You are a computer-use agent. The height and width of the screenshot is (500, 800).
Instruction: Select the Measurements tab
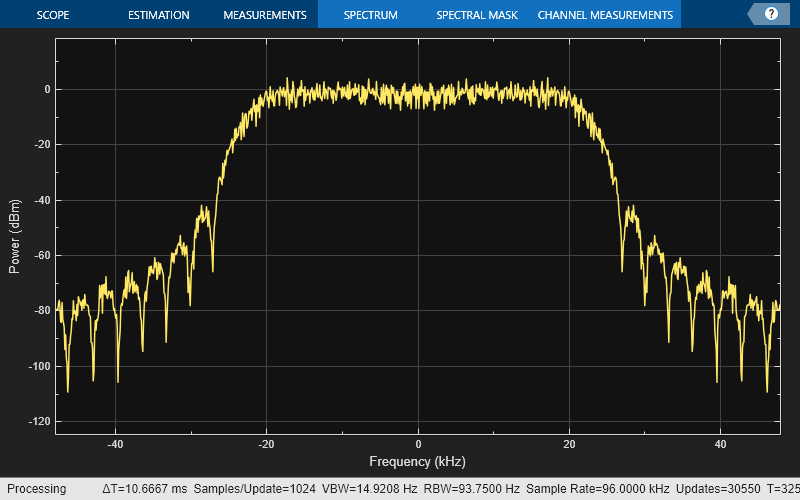[x=264, y=15]
